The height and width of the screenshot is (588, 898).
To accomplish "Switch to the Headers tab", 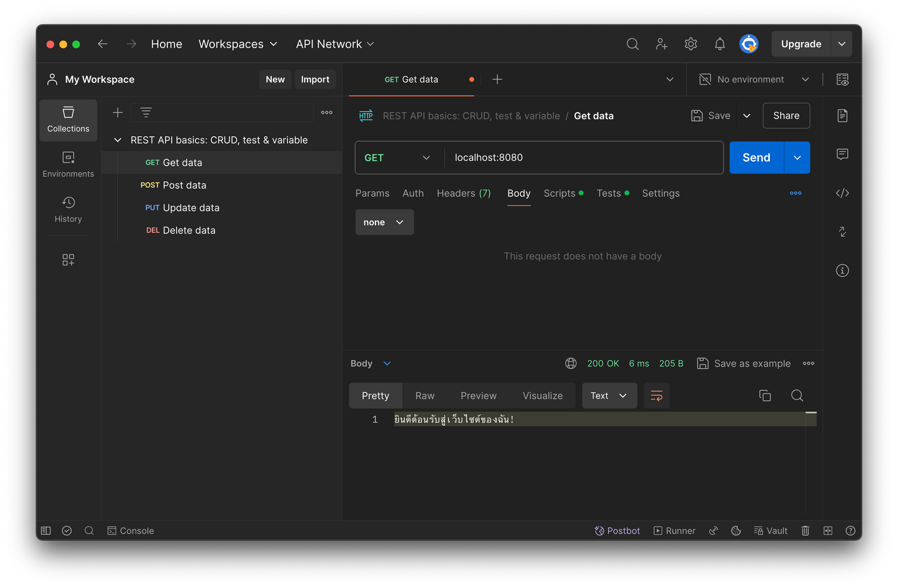I will pos(464,193).
